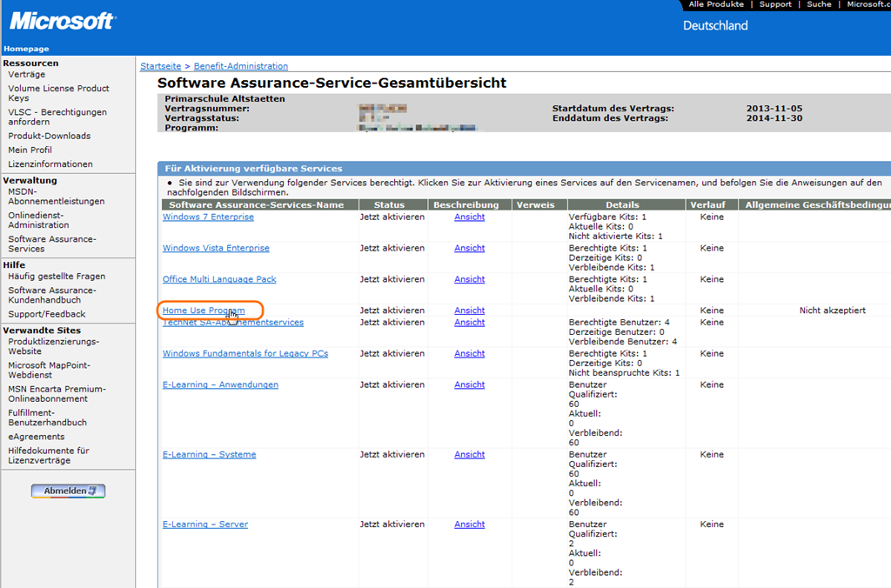The width and height of the screenshot is (891, 588).
Task: Open Windows Vista Enterprise service link
Action: tap(216, 249)
